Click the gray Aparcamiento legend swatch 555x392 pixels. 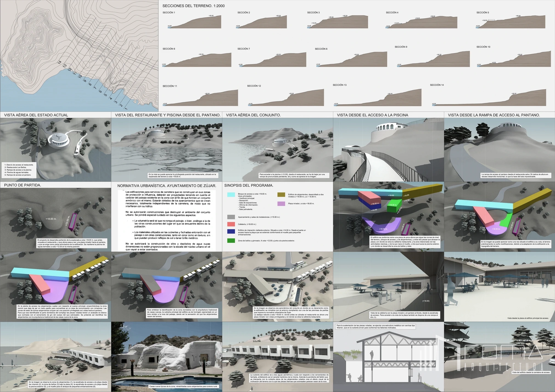click(x=231, y=217)
